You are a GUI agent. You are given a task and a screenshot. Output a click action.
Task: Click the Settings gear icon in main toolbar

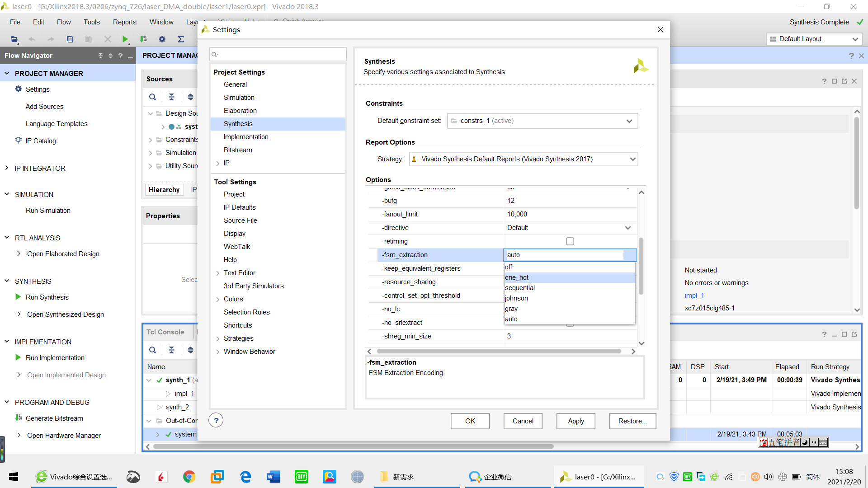tap(162, 39)
